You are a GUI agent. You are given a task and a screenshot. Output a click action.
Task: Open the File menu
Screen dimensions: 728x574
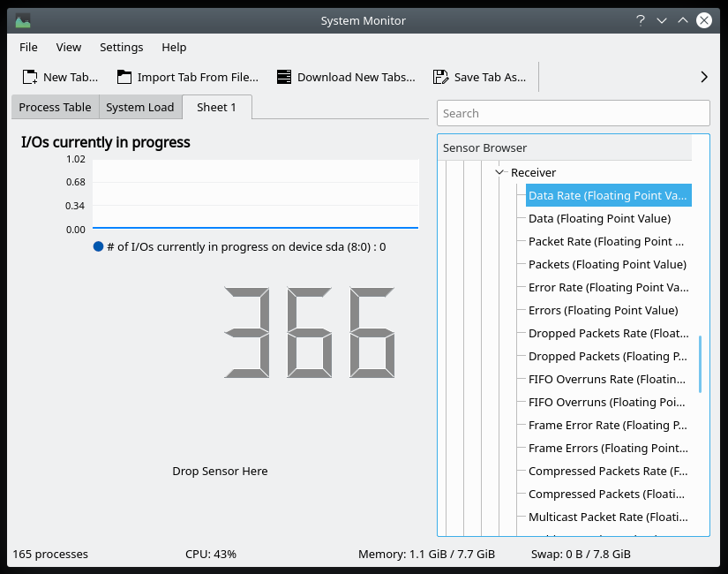click(28, 47)
